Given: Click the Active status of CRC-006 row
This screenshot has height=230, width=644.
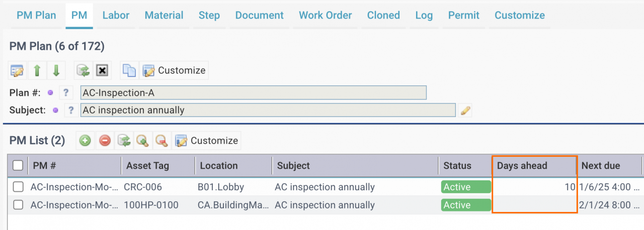Looking at the screenshot, I should (466, 187).
